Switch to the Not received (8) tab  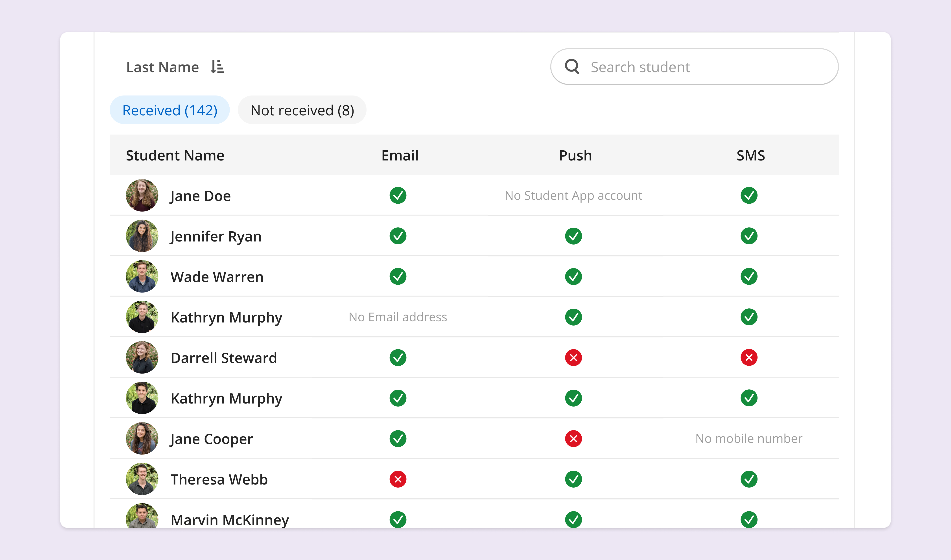302,110
